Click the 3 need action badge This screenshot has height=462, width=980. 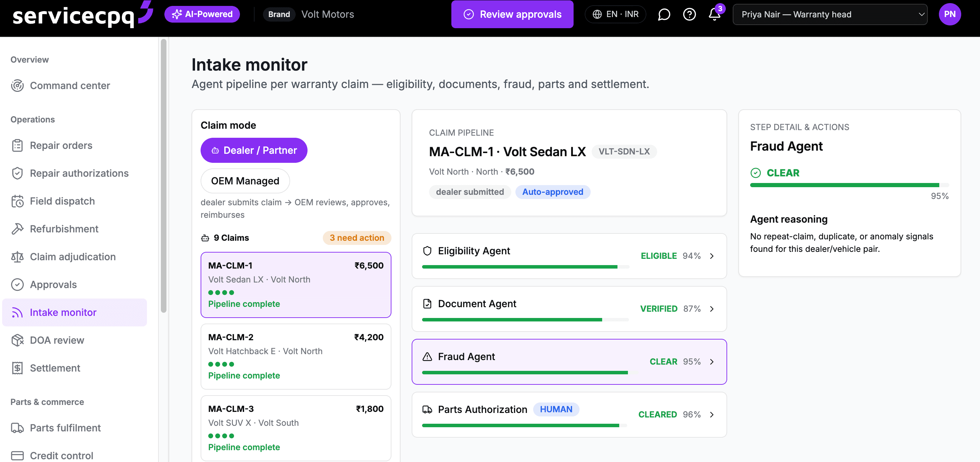click(x=357, y=238)
